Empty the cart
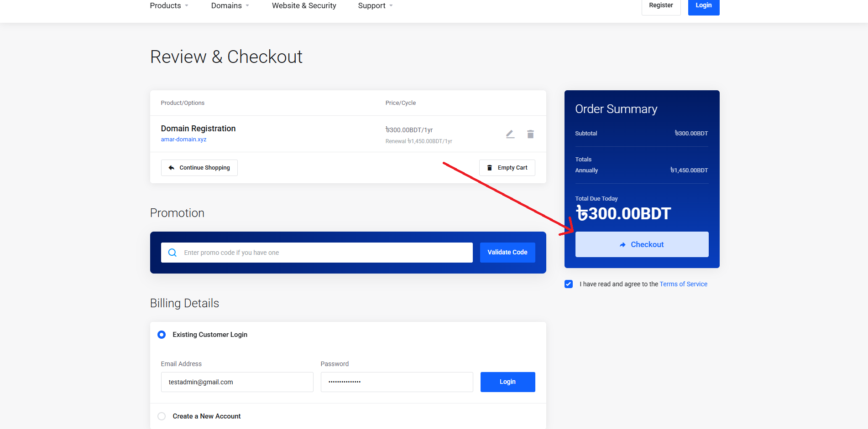Image resolution: width=868 pixels, height=429 pixels. (507, 168)
